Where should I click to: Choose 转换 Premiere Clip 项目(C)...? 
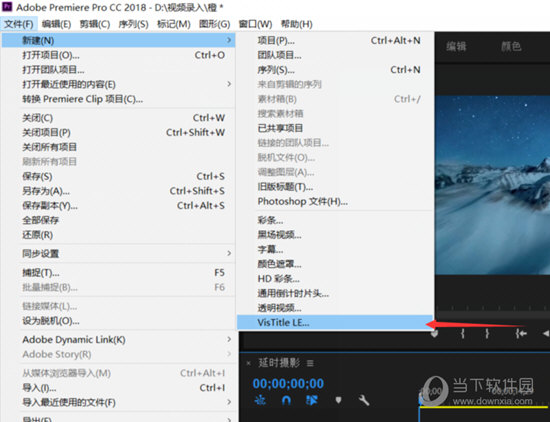pyautogui.click(x=118, y=99)
